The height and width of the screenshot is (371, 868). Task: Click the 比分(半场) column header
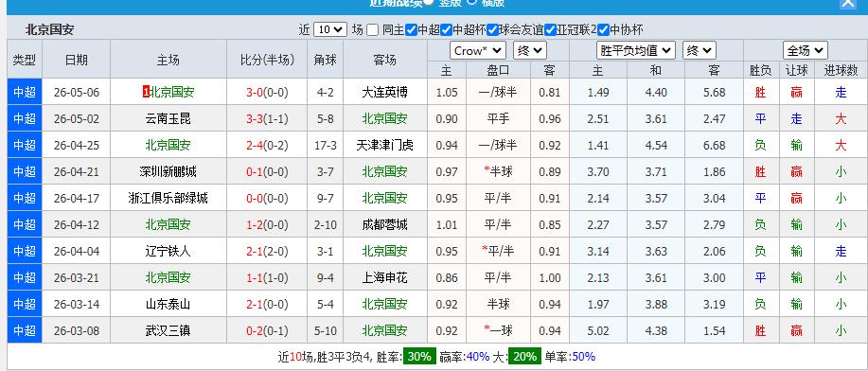coord(267,60)
